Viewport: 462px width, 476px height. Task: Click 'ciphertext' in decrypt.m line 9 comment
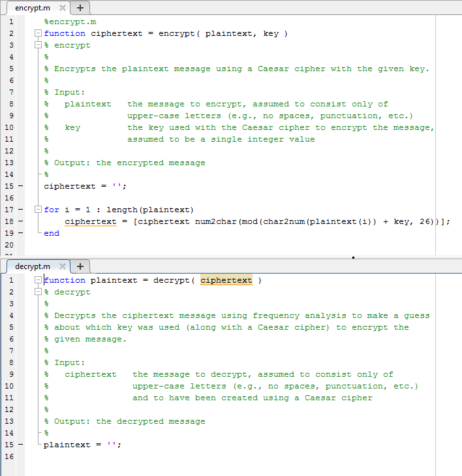tap(91, 374)
